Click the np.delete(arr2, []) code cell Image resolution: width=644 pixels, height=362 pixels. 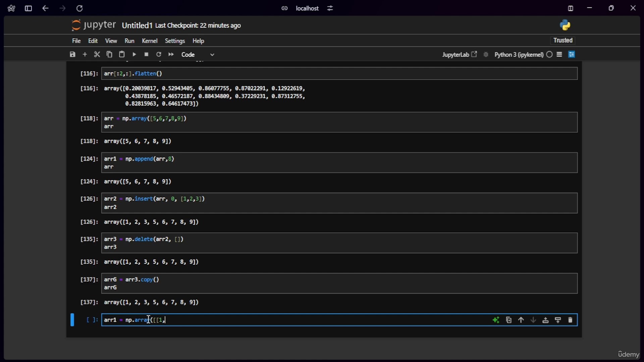coord(339,243)
